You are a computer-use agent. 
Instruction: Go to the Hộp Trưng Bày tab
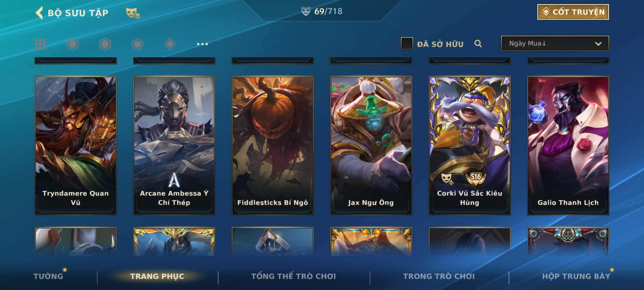(x=576, y=276)
